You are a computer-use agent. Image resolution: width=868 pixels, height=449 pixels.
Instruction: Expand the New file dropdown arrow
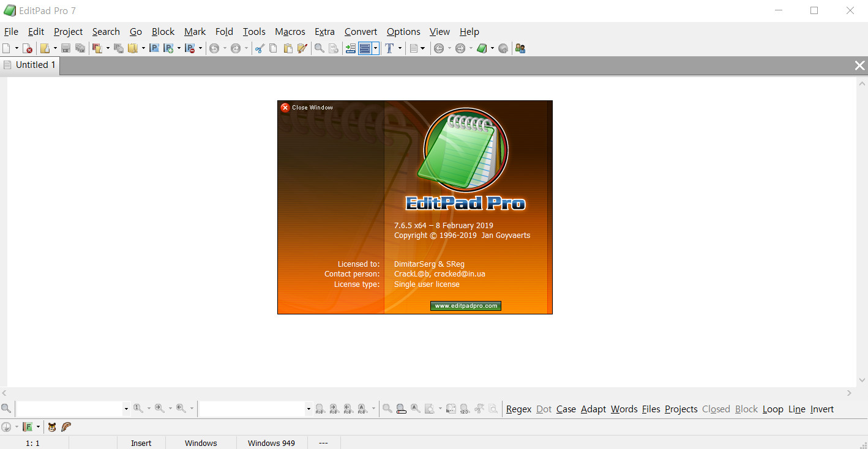pos(17,48)
